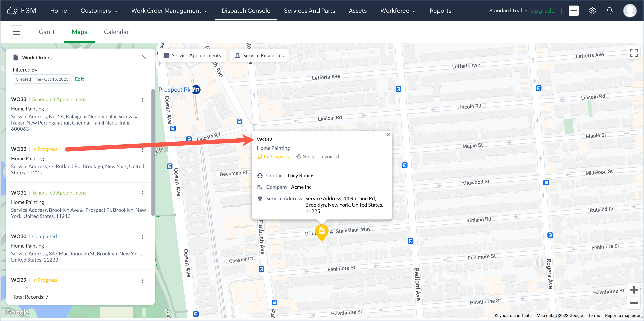Click the Work Orders list scrollbar
Image resolution: width=644 pixels, height=321 pixels.
pos(153,153)
